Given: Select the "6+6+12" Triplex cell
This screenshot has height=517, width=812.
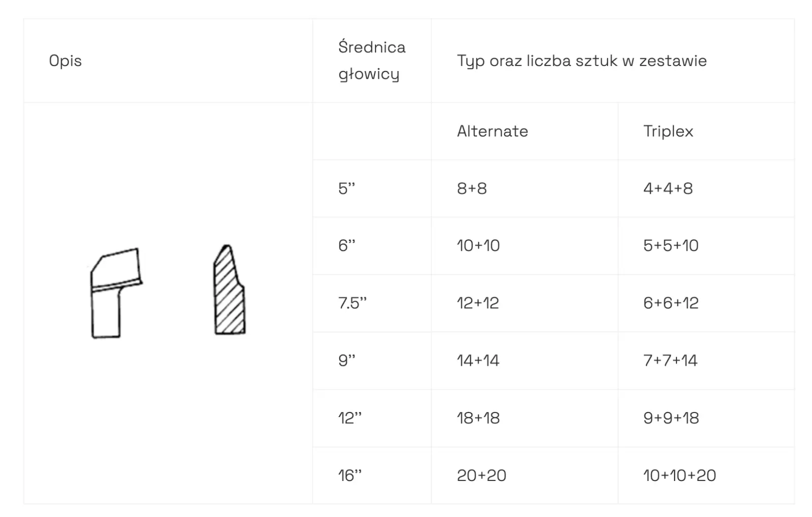Looking at the screenshot, I should 671,303.
